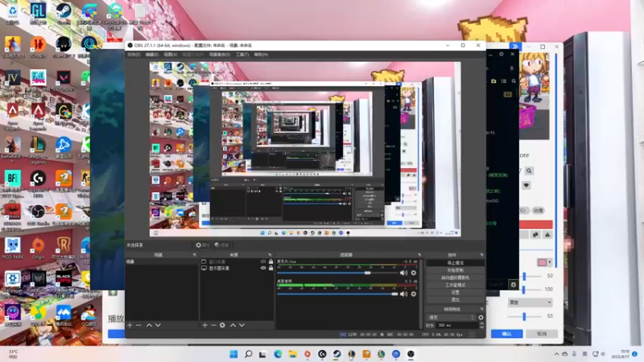Open 编辑(E) menu in OBS
Viewport: 644px width, 362px height.
point(151,55)
